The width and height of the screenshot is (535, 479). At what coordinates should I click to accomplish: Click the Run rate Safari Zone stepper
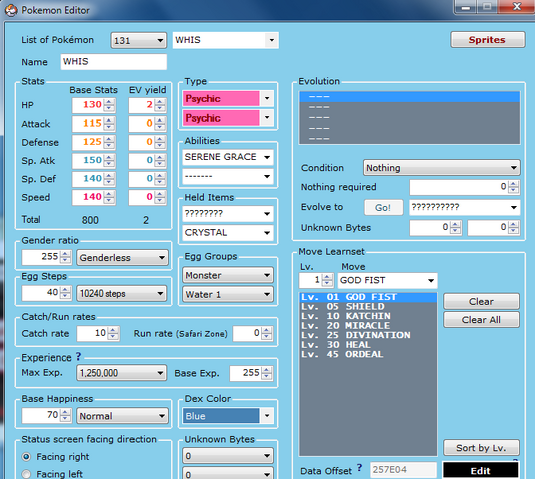tap(267, 333)
